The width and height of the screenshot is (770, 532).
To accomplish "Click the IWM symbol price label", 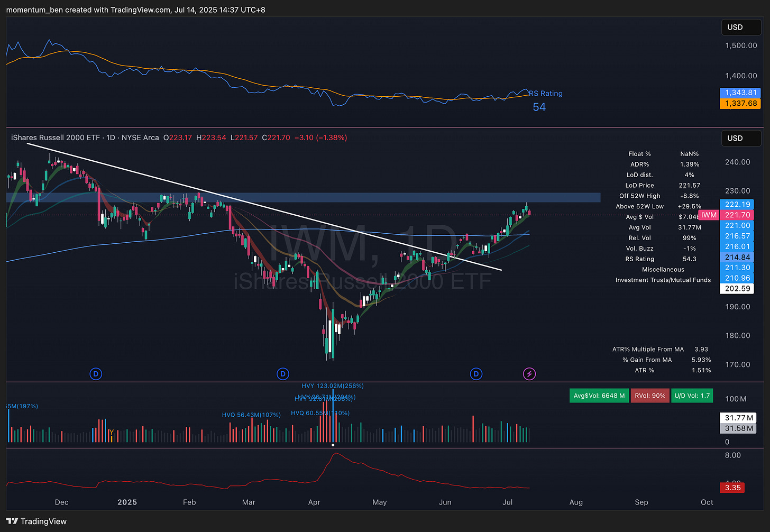I will (709, 215).
